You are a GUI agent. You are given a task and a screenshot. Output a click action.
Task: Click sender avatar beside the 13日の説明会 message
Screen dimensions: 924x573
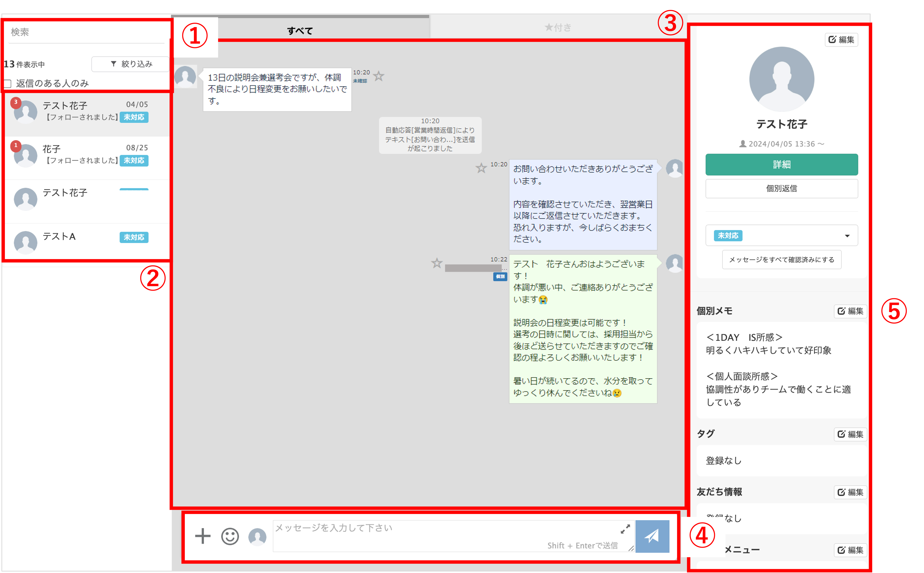point(185,77)
